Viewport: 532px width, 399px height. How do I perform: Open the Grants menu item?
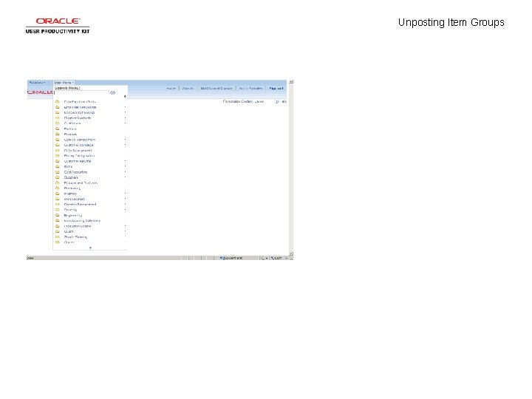coord(69,242)
